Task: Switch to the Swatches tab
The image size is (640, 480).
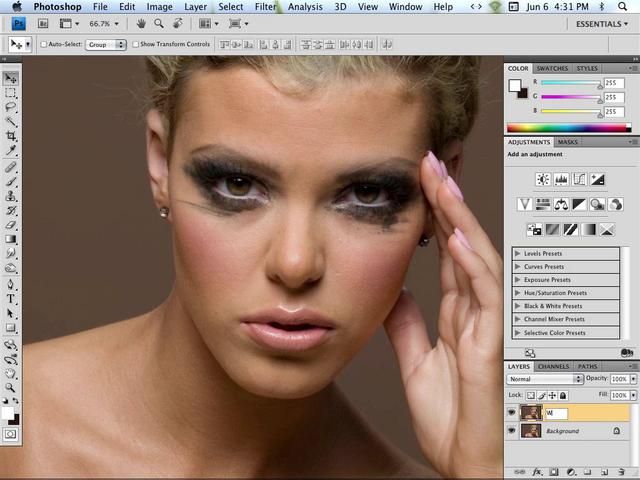Action: click(552, 69)
